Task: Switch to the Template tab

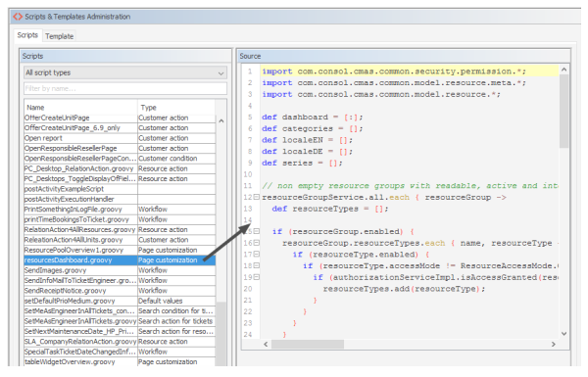Action: [x=59, y=36]
